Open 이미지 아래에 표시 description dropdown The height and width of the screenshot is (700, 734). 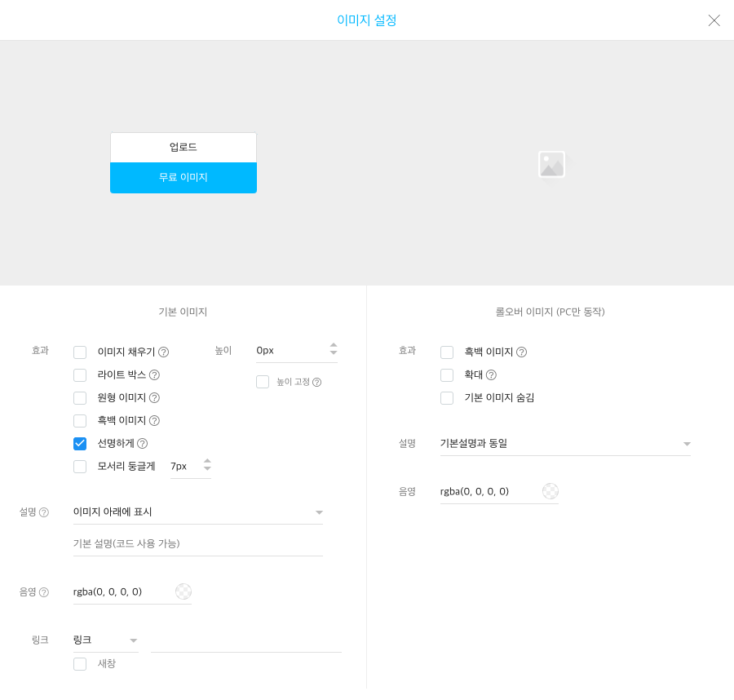(x=198, y=512)
